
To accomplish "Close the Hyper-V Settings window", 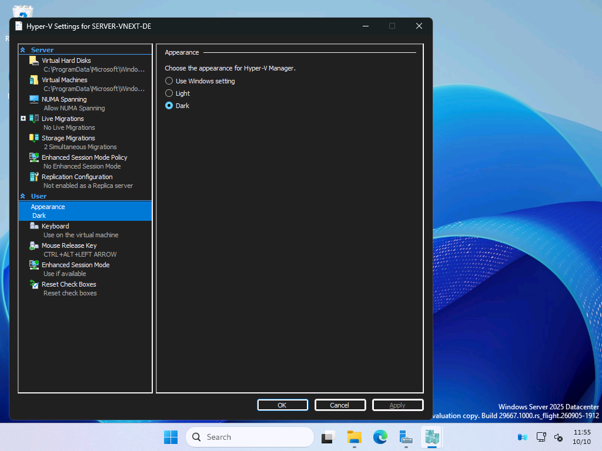I will (419, 26).
